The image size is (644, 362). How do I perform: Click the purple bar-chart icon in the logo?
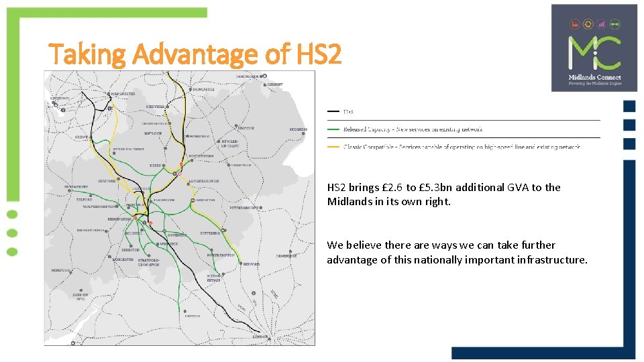coord(601,24)
